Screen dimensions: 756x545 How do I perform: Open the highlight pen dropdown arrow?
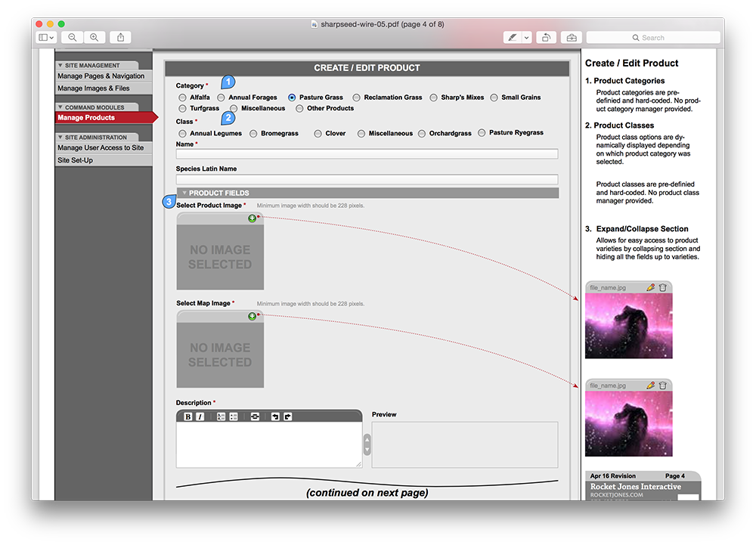pyautogui.click(x=527, y=37)
